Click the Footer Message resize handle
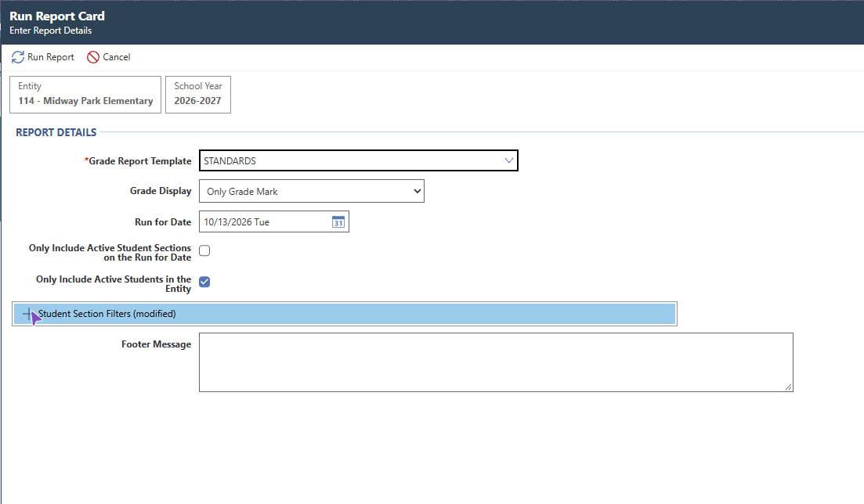Screen dimensions: 864x504 [x=789, y=387]
